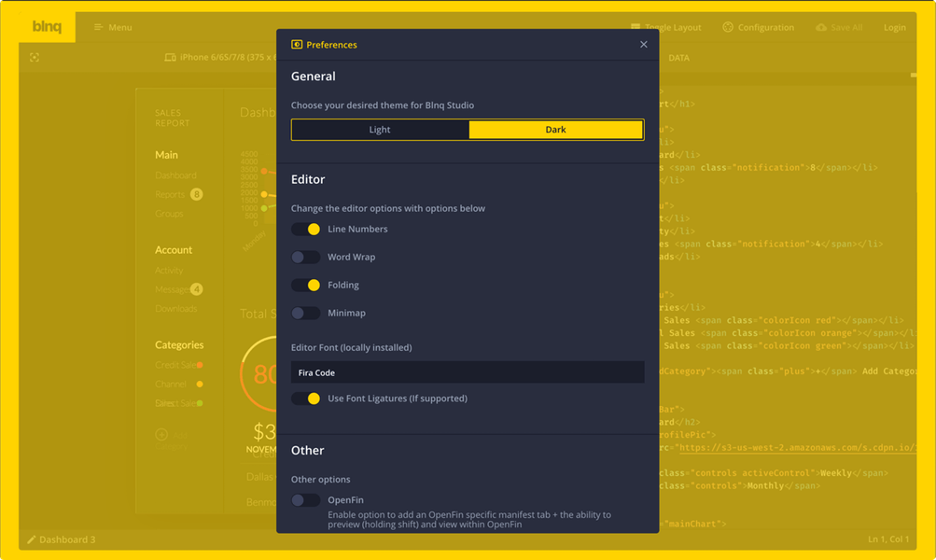Click the Channel orange color dot

click(x=200, y=384)
